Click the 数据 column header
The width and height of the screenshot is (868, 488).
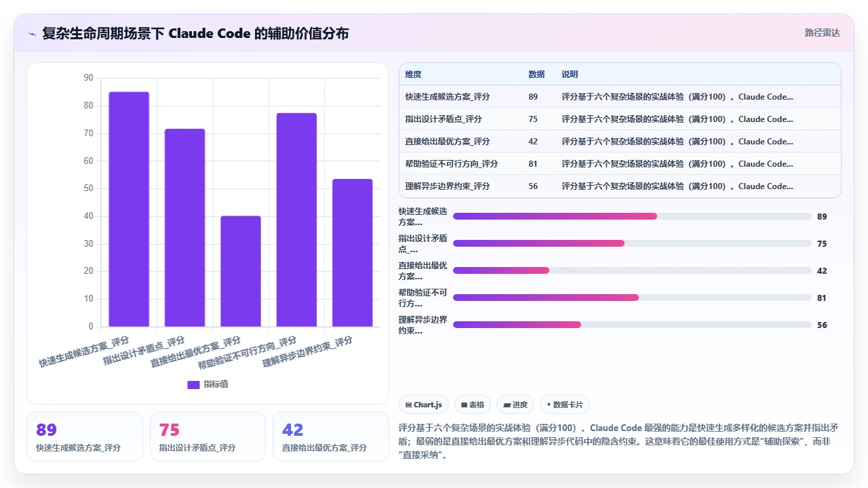(x=536, y=75)
